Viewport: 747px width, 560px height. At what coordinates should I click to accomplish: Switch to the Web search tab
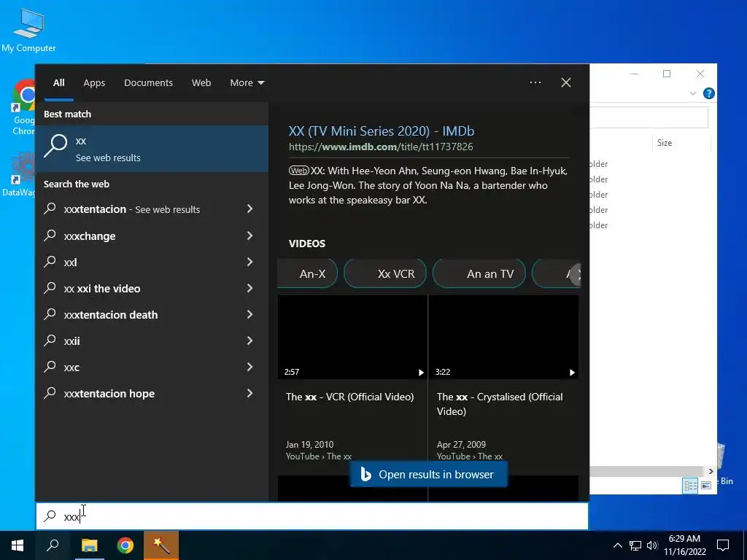(201, 83)
